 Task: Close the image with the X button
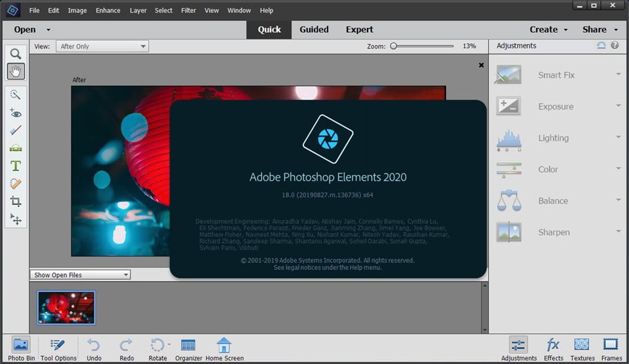coord(481,65)
